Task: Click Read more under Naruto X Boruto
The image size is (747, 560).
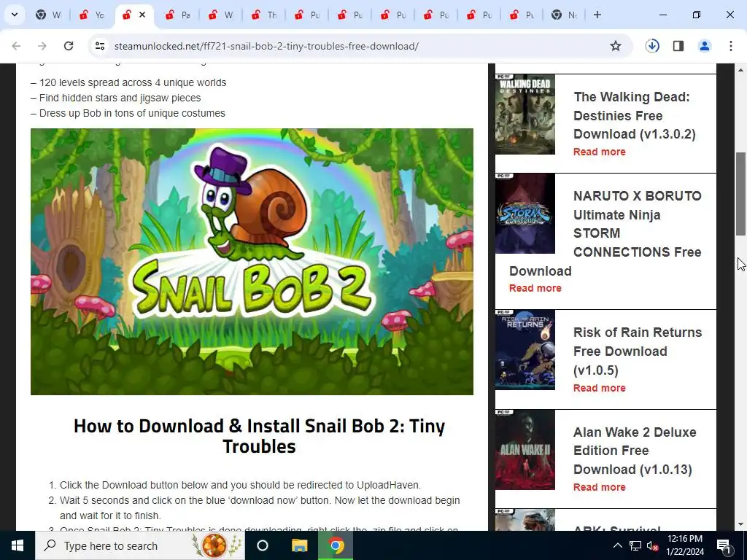Action: click(x=535, y=288)
